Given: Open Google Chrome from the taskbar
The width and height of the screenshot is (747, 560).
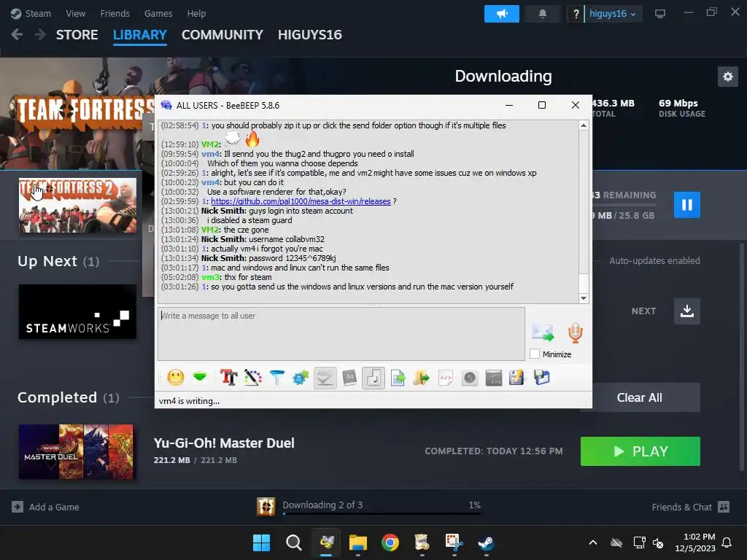Looking at the screenshot, I should [390, 542].
